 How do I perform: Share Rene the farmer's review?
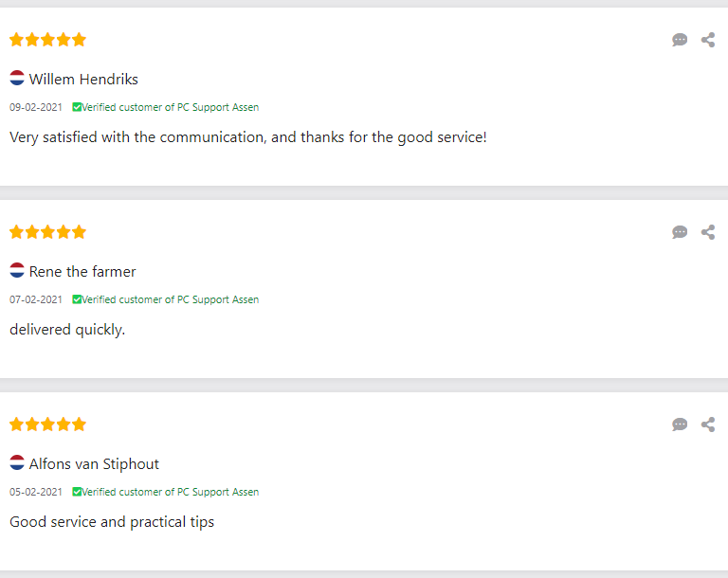[x=708, y=232]
